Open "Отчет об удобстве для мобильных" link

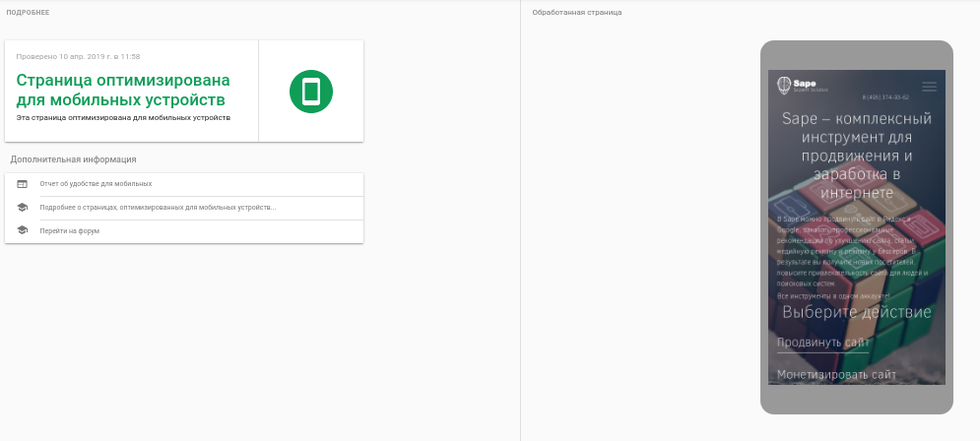point(96,184)
